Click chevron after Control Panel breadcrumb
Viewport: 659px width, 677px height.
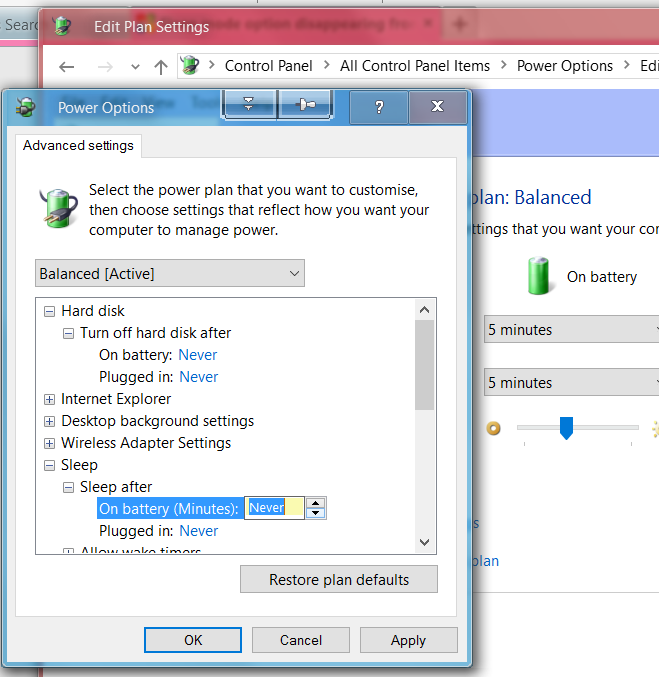pos(326,66)
